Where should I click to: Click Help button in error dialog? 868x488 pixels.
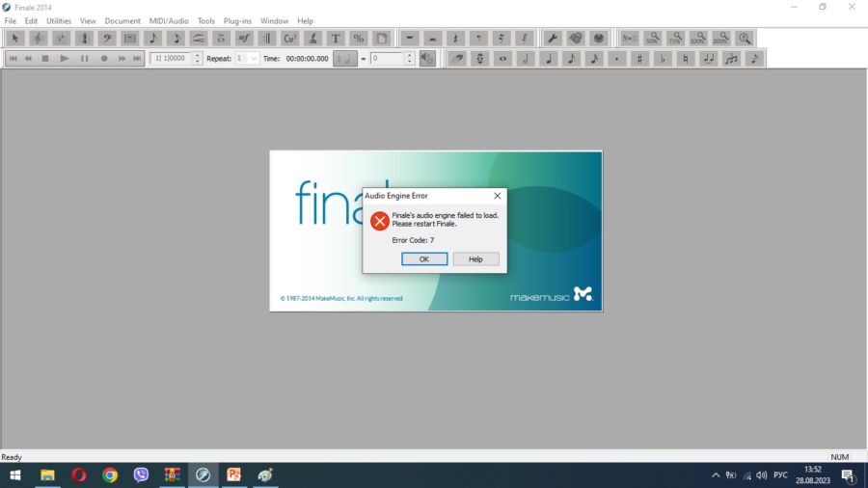[475, 259]
